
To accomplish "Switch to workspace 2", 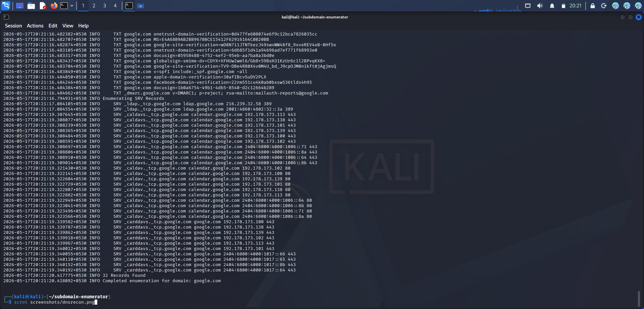I will click(x=94, y=6).
